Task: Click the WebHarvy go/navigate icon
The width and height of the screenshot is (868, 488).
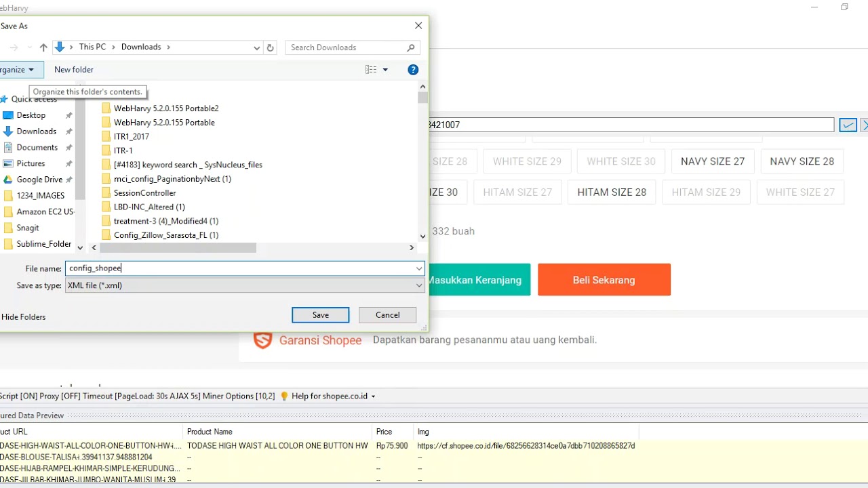Action: click(x=848, y=125)
